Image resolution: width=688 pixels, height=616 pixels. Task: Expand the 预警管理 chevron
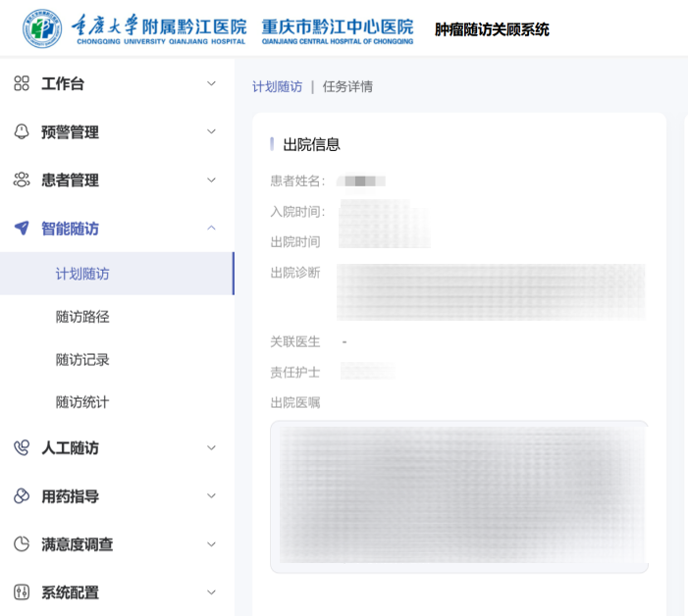(x=211, y=131)
